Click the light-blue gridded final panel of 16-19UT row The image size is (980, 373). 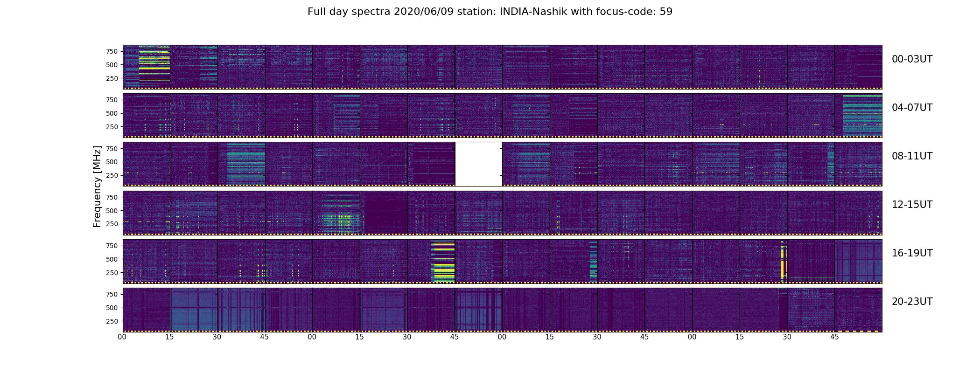[x=858, y=261]
